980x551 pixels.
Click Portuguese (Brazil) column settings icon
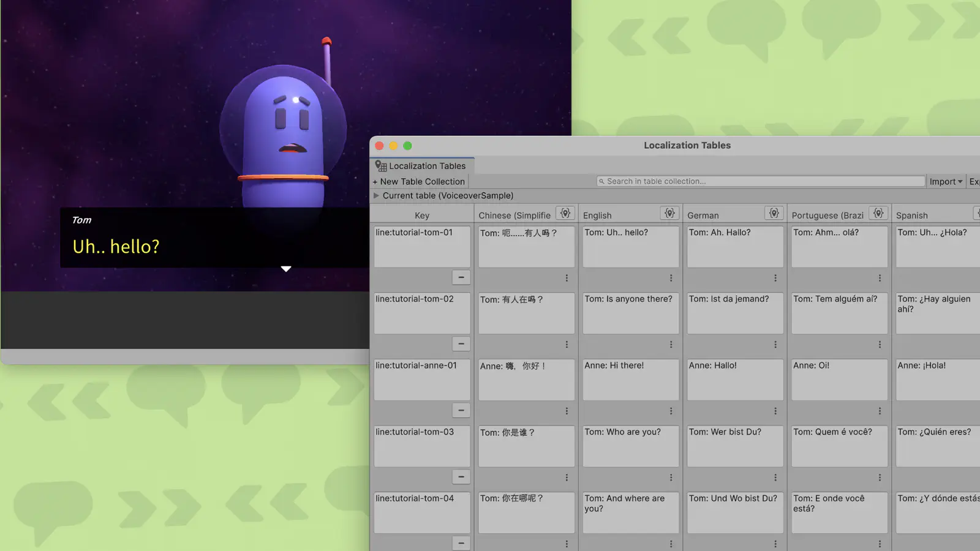pos(878,213)
